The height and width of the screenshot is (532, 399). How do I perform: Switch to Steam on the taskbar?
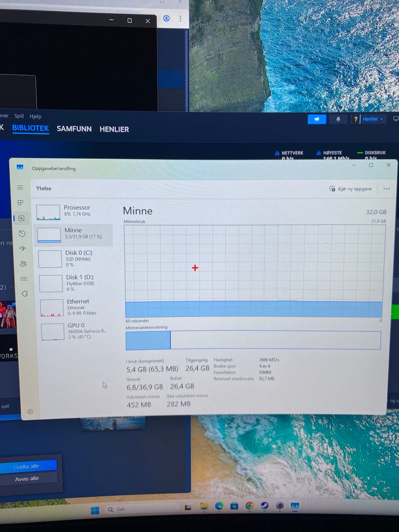[264, 506]
